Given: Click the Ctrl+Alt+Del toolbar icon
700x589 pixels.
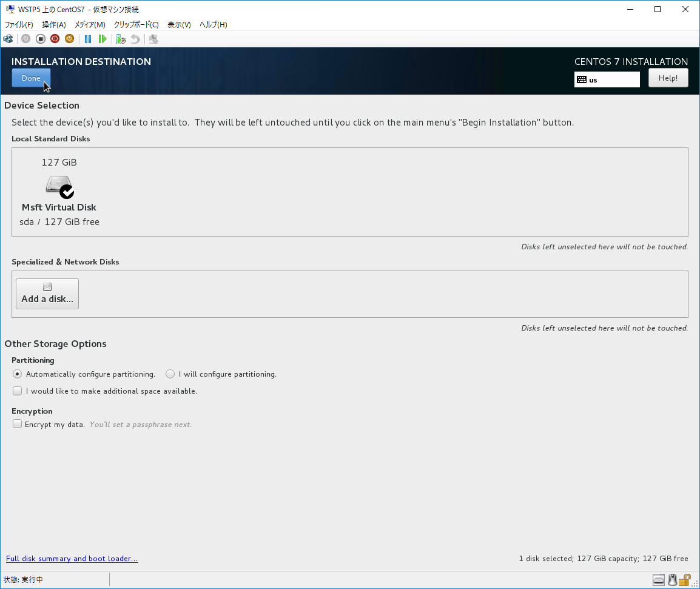Looking at the screenshot, I should pyautogui.click(x=8, y=39).
